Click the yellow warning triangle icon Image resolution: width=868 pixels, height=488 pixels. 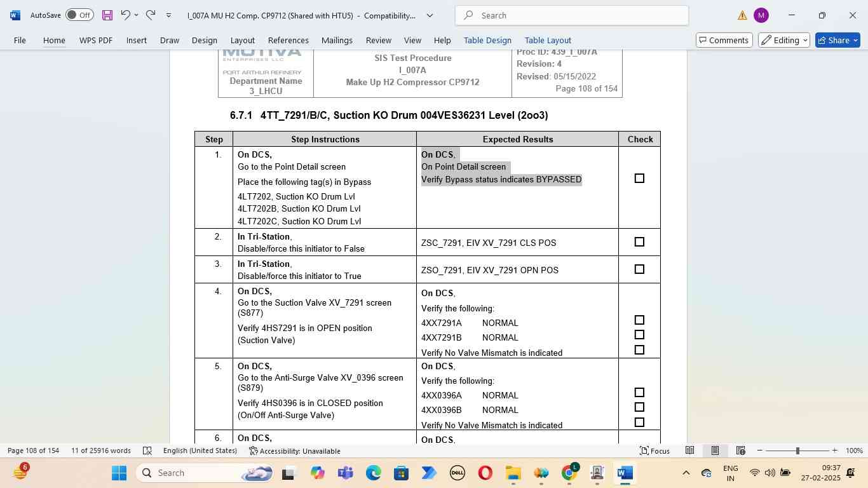[x=742, y=15]
